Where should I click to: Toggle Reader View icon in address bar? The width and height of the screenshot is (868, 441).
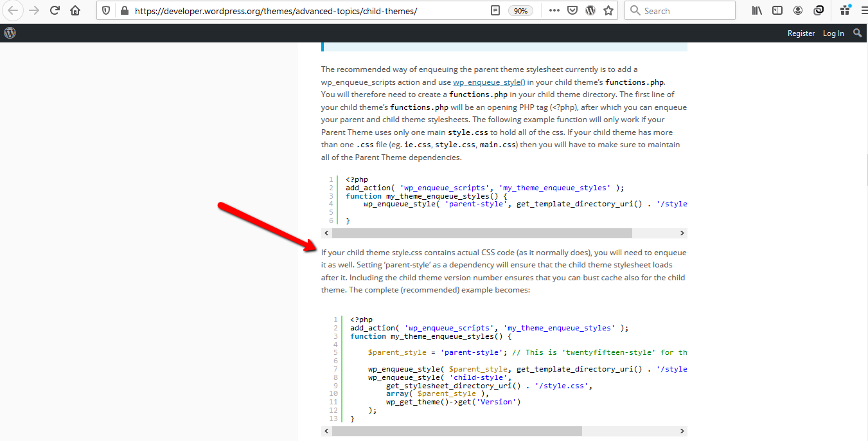495,11
